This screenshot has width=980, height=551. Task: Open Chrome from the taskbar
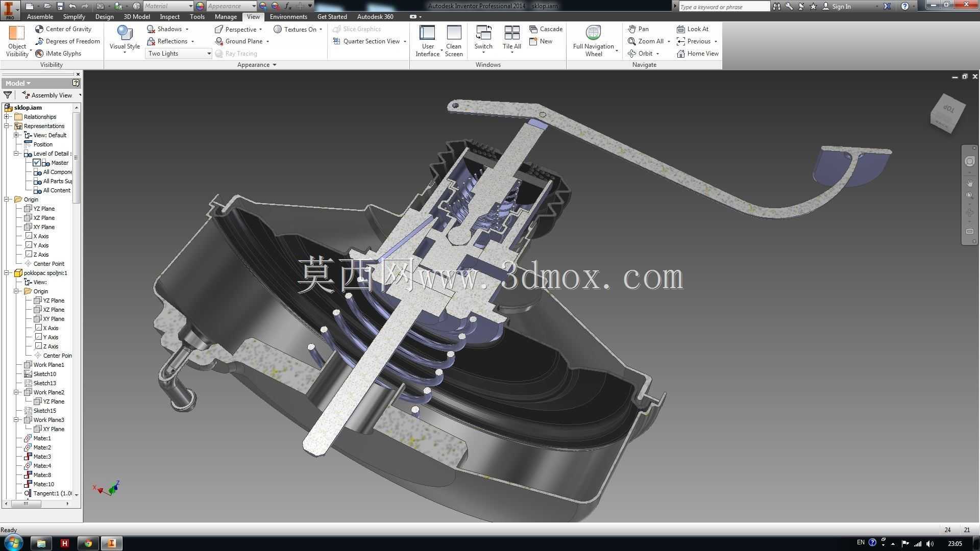coord(88,543)
